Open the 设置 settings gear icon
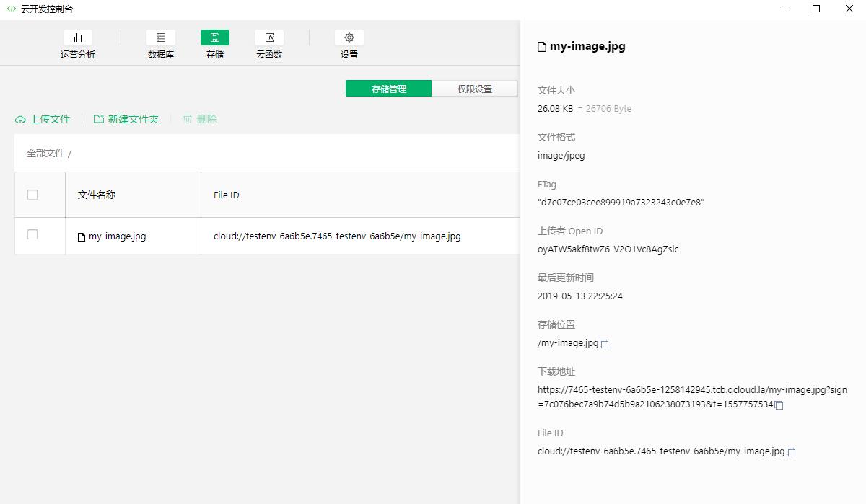Viewport: 866px width, 504px height. (349, 38)
